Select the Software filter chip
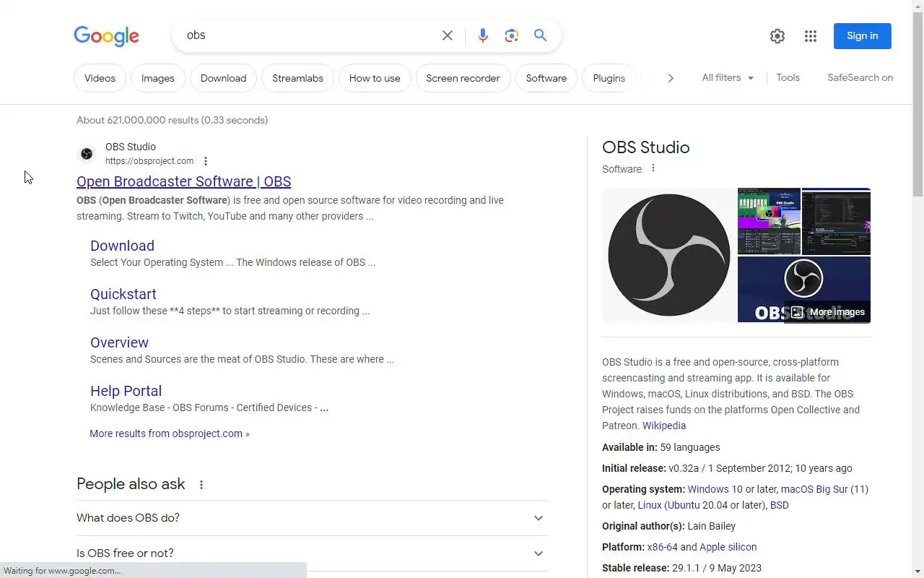The image size is (924, 578). (546, 78)
